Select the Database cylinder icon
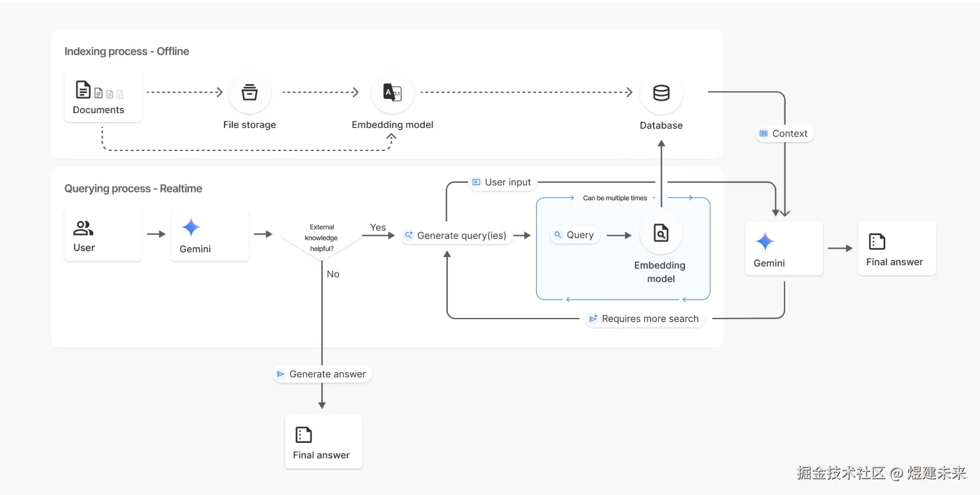This screenshot has width=980, height=495. point(661,93)
